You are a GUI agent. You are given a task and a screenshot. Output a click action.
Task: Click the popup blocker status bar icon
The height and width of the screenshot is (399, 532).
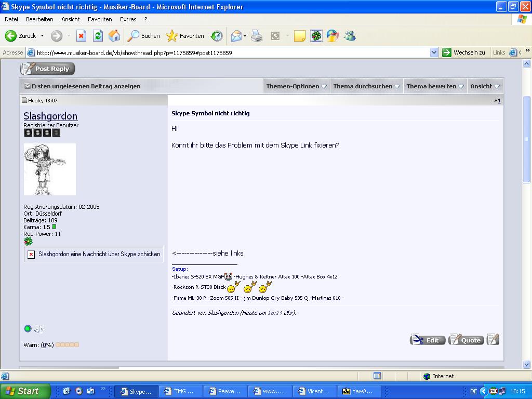pos(377,376)
